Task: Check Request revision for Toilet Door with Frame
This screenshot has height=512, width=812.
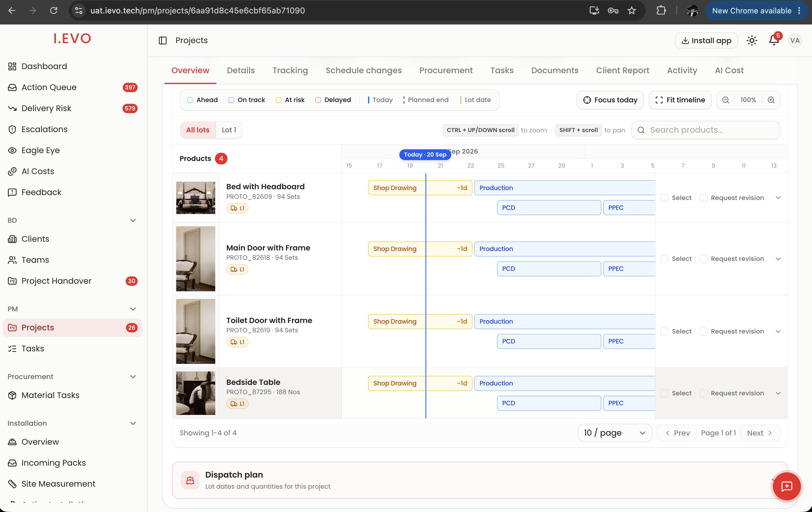Action: coord(703,331)
